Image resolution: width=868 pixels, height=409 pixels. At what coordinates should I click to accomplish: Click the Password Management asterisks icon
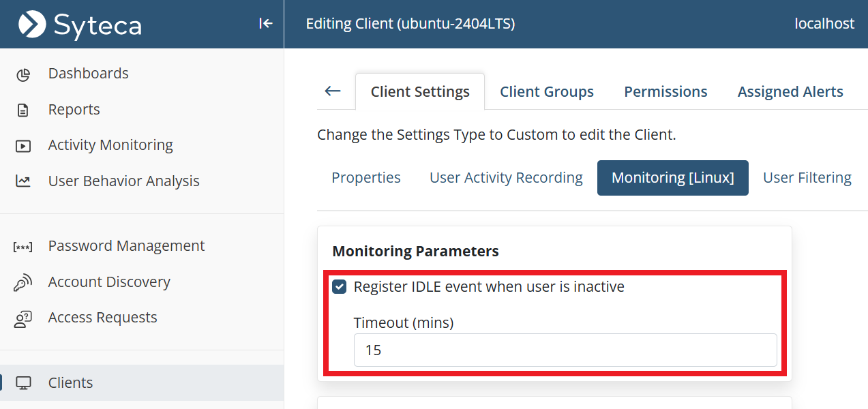pos(23,247)
